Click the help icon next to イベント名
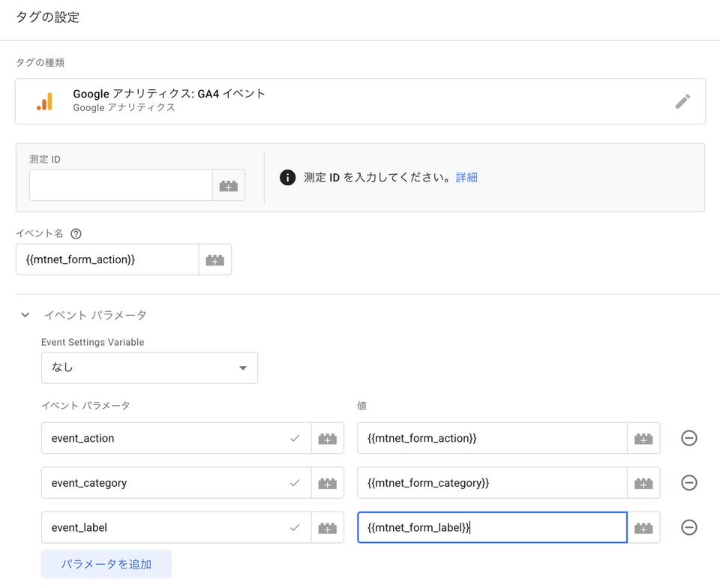720x588 pixels. 76,234
